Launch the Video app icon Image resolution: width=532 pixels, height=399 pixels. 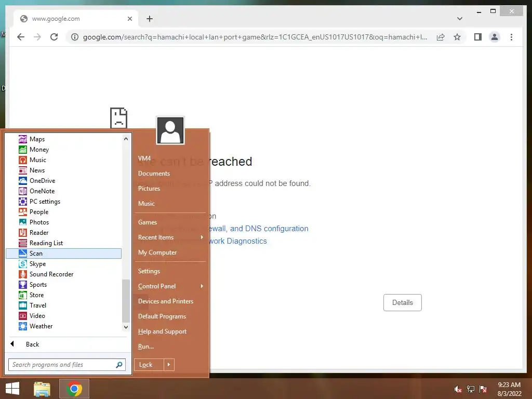(x=23, y=316)
